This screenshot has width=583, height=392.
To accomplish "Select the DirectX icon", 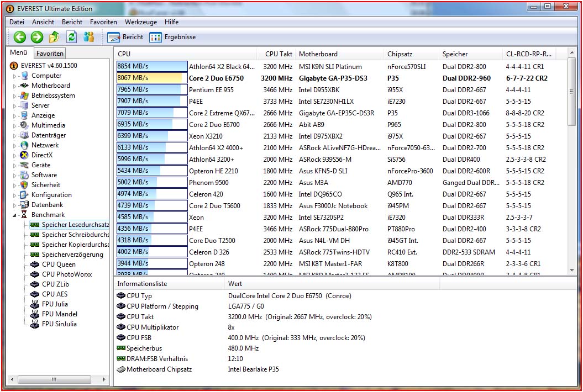I will [x=24, y=155].
